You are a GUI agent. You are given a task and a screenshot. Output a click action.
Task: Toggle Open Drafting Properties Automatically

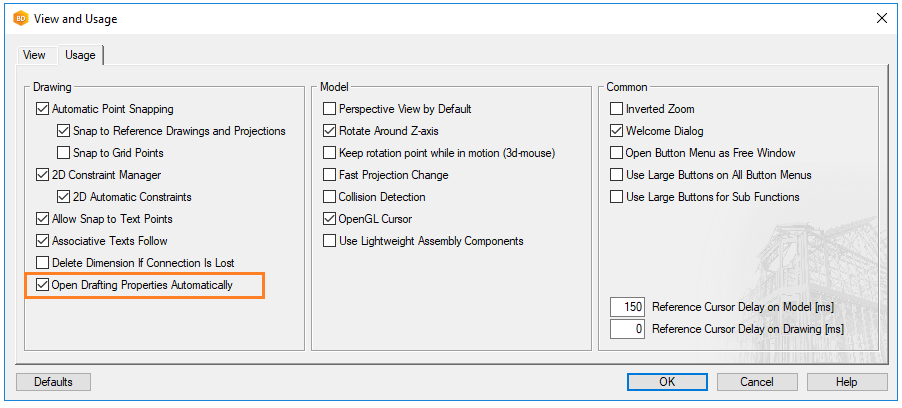pos(42,285)
